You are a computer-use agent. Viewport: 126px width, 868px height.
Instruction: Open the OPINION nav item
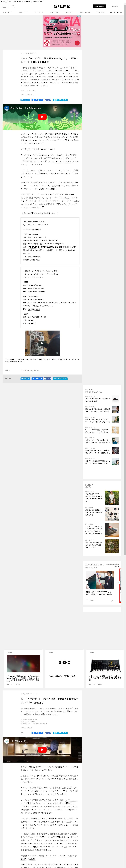pyautogui.click(x=101, y=13)
